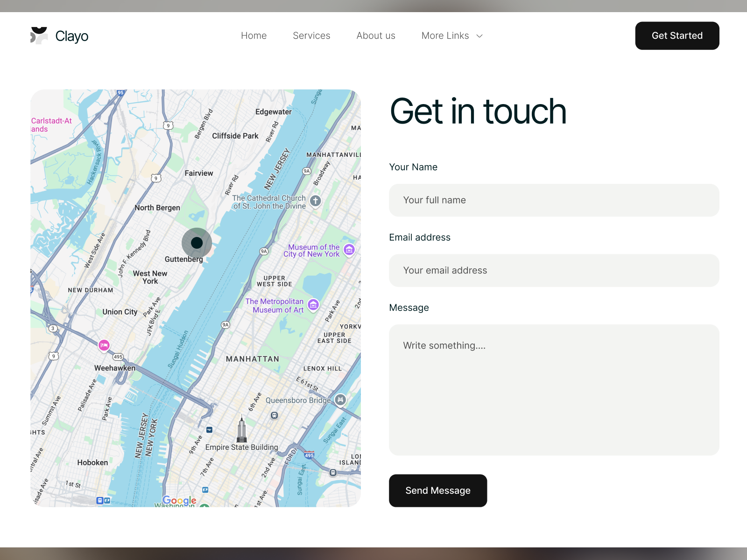Select the West New York map label

click(150, 277)
